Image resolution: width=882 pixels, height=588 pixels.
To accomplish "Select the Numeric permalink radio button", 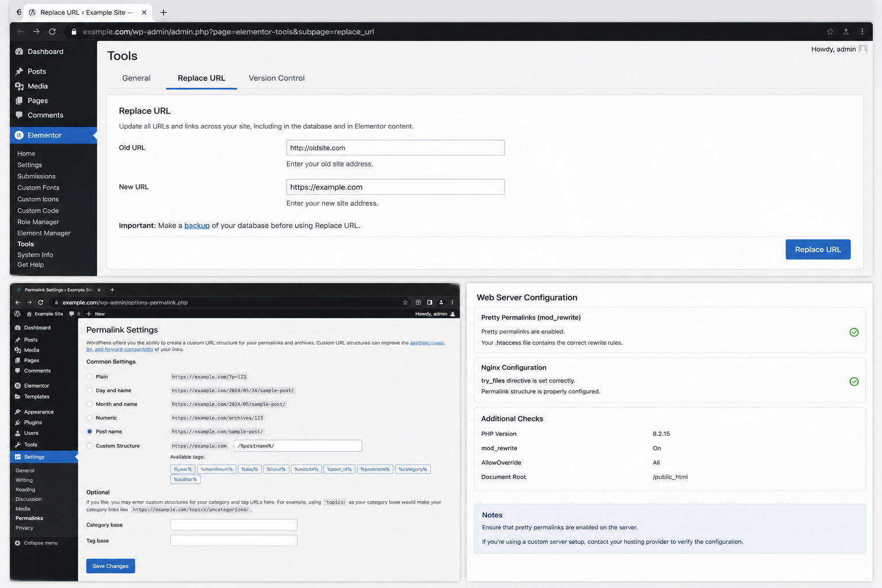I will tap(90, 418).
